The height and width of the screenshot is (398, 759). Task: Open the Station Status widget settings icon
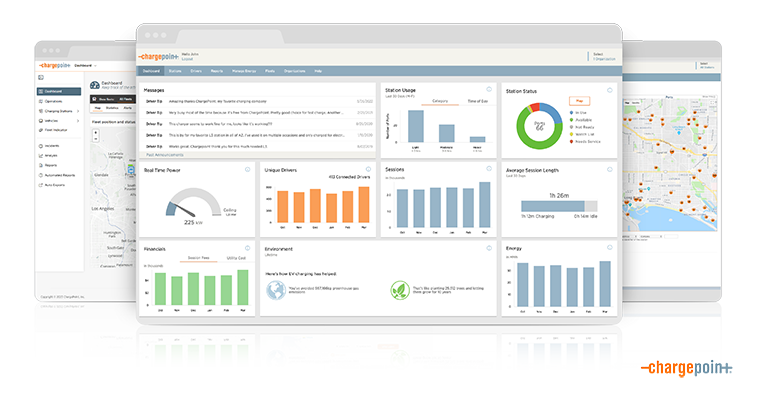[609, 90]
